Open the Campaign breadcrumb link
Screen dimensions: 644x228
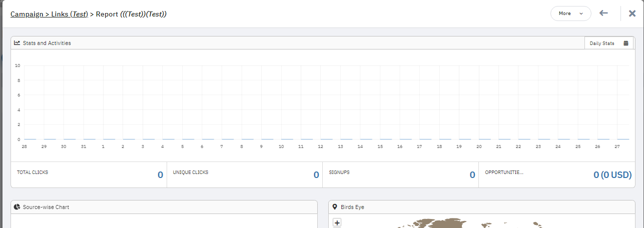click(x=26, y=14)
